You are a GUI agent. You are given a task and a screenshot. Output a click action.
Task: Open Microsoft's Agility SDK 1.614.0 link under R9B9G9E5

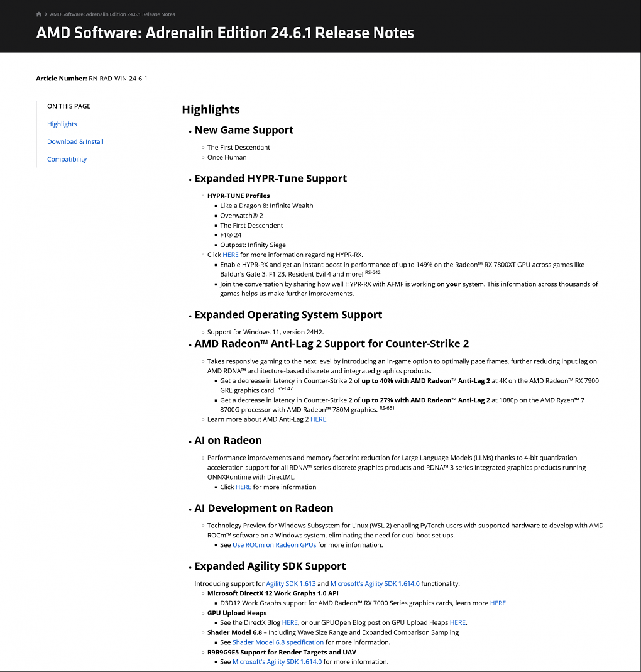coord(277,662)
